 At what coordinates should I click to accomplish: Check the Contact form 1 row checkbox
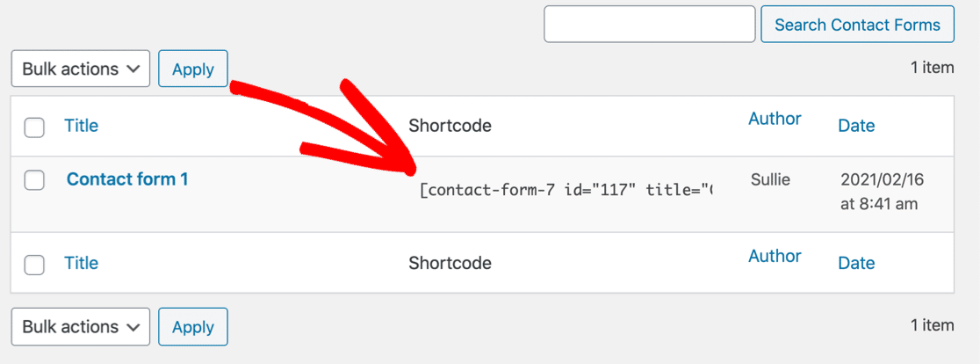[x=34, y=181]
